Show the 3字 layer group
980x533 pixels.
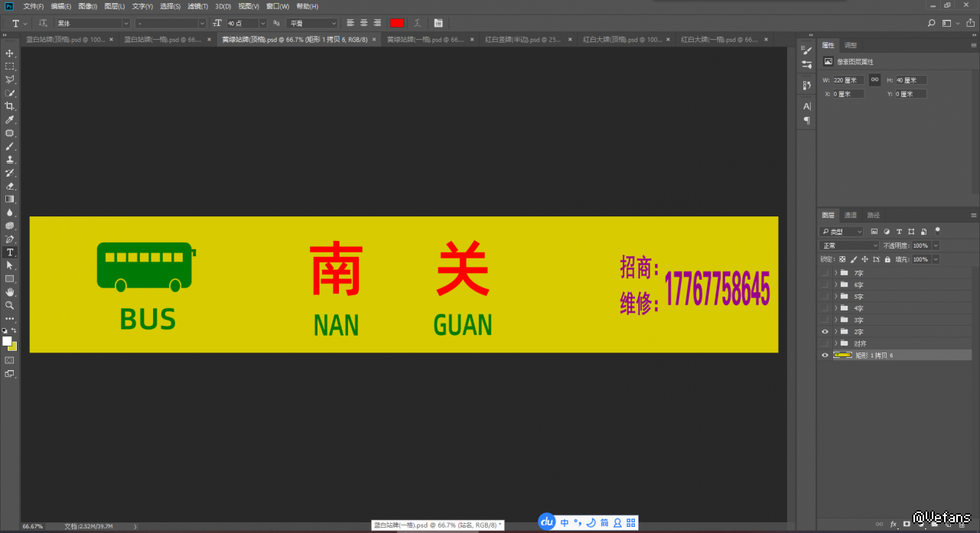pyautogui.click(x=825, y=320)
